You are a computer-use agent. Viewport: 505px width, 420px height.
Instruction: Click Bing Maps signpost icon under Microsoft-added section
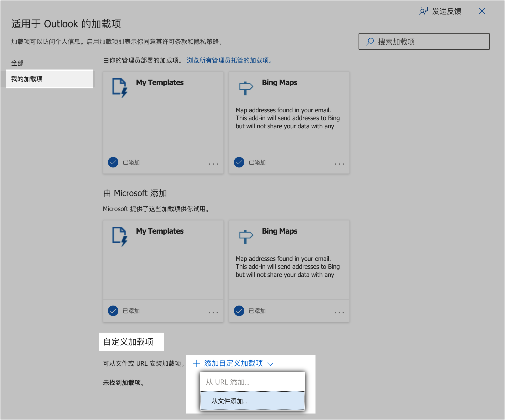point(246,237)
